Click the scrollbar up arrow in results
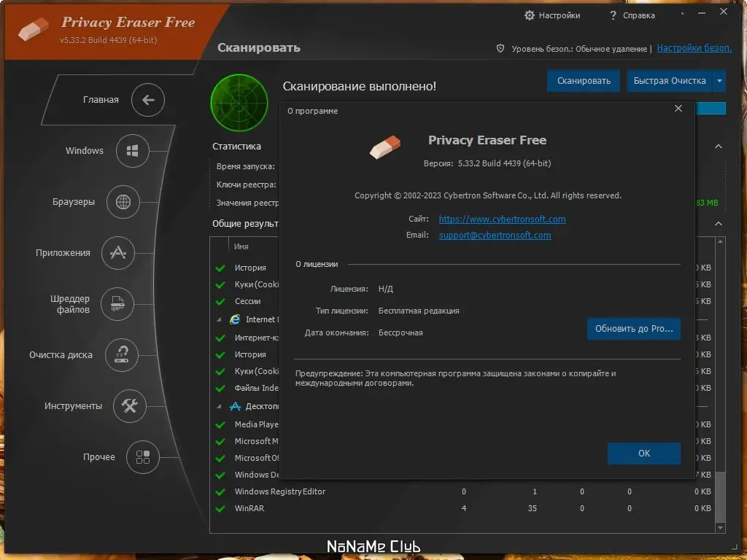Screen dimensions: 747x560 pyautogui.click(x=720, y=242)
